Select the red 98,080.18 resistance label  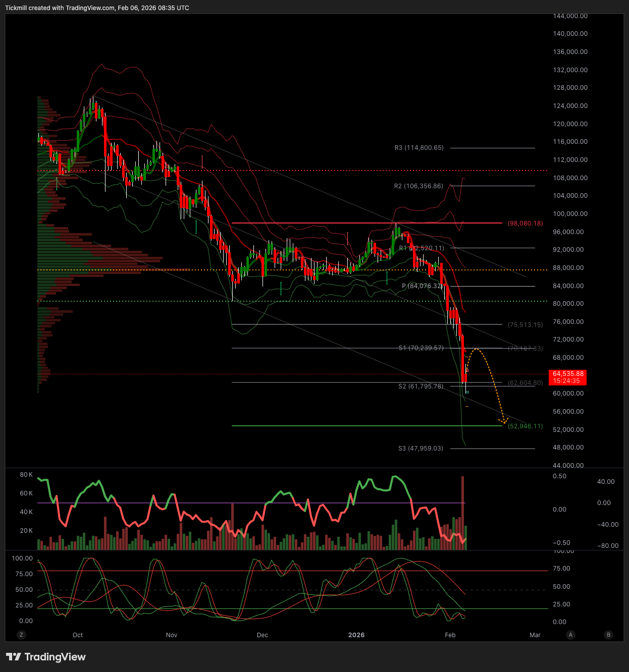(x=525, y=223)
